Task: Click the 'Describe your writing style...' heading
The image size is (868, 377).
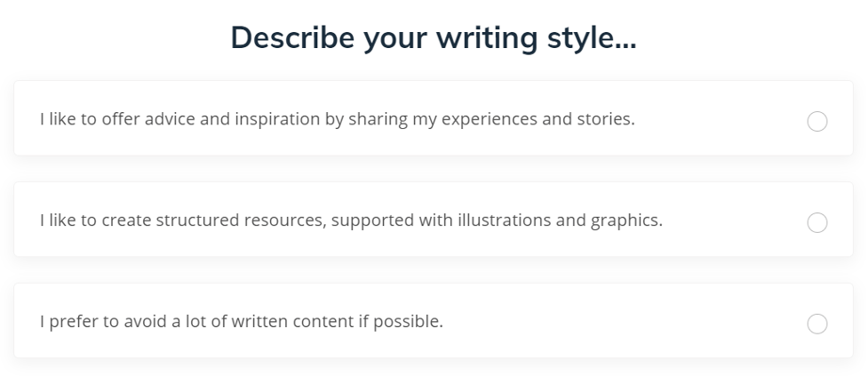Action: point(433,40)
